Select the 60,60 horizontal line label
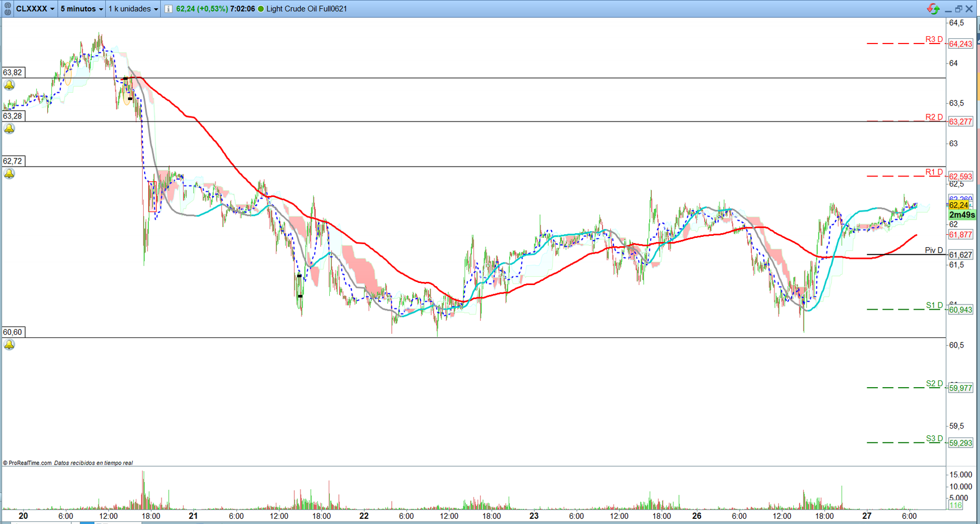This screenshot has width=980, height=524. (x=13, y=332)
